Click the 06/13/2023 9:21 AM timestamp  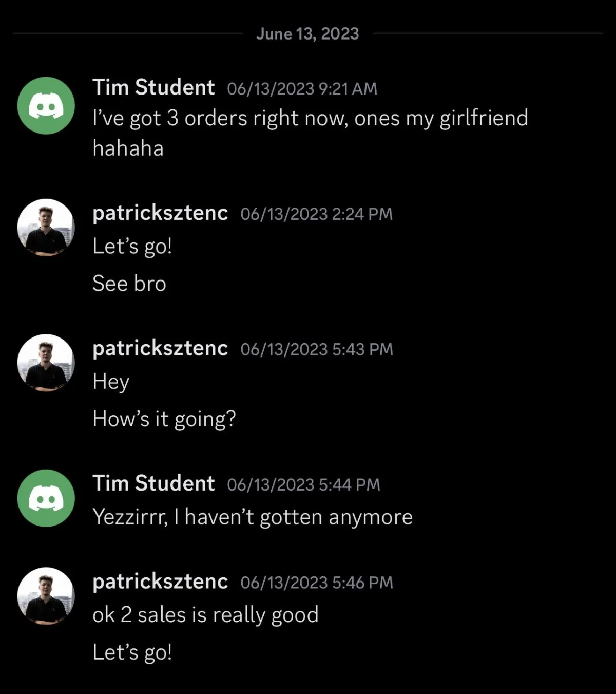[x=302, y=88]
